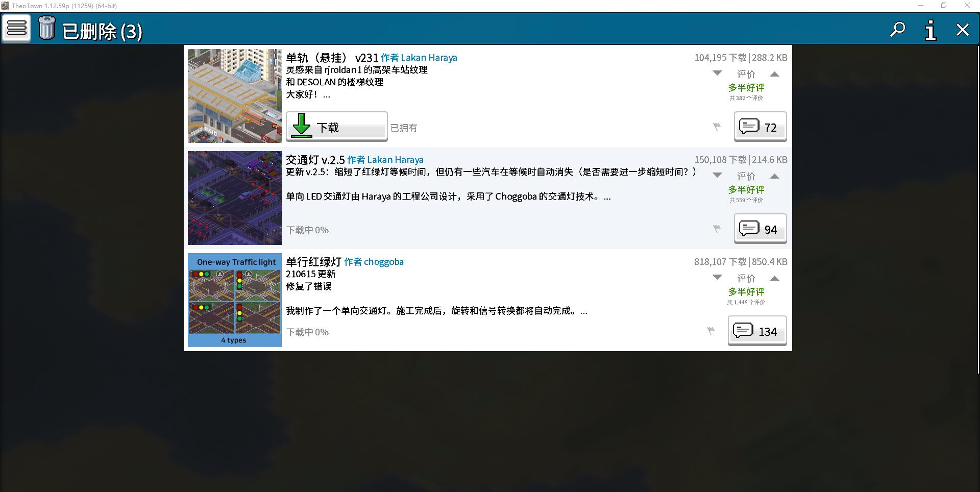Downvote the 交通灯 v.2.5 plugin
Viewport: 980px width, 492px height.
tap(717, 176)
